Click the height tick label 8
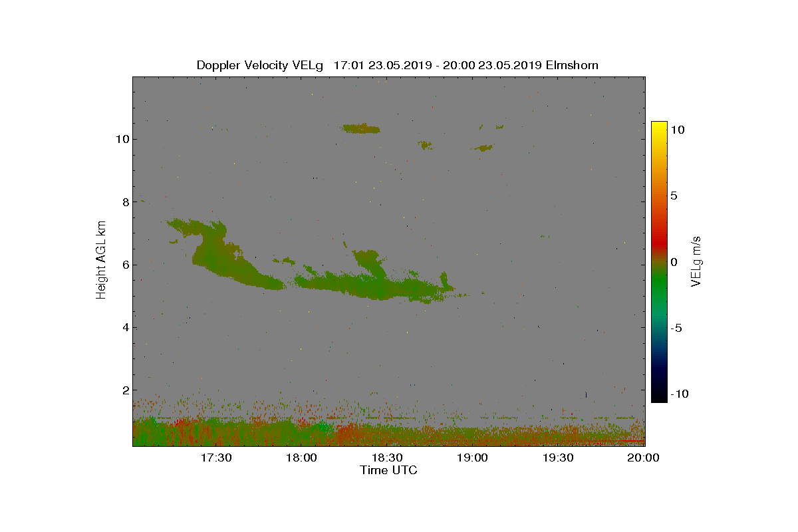Viewport: 798px width, 532px height. (125, 202)
